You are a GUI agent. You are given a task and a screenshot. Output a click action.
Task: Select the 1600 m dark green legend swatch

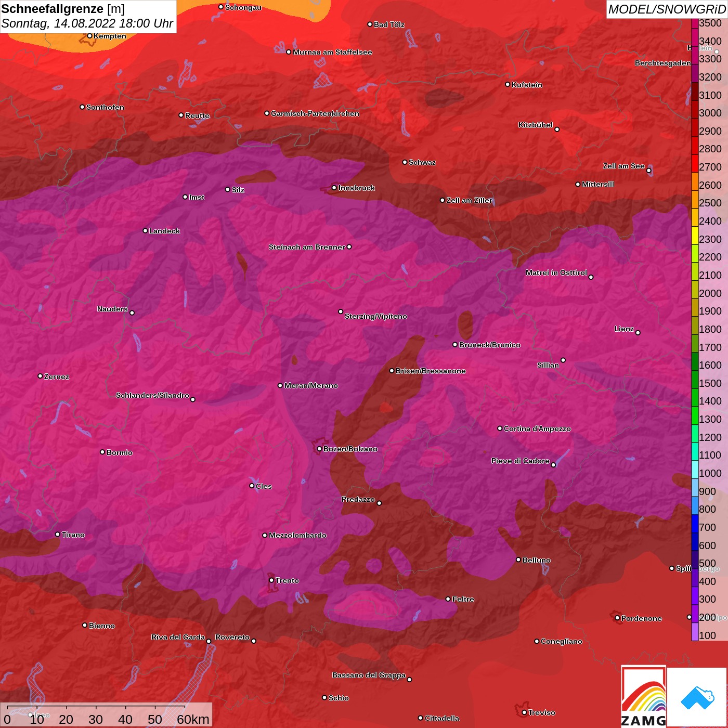(695, 361)
